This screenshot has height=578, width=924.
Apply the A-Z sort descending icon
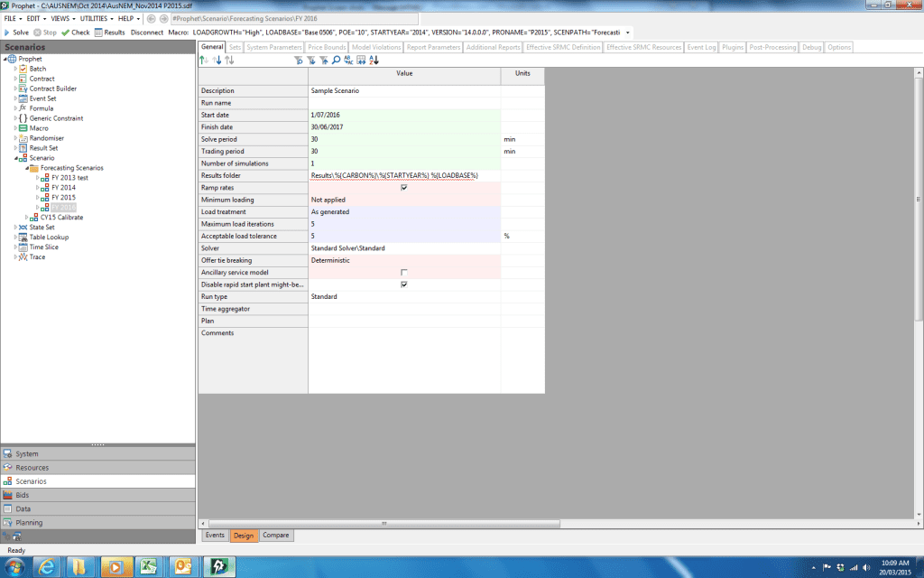[372, 60]
